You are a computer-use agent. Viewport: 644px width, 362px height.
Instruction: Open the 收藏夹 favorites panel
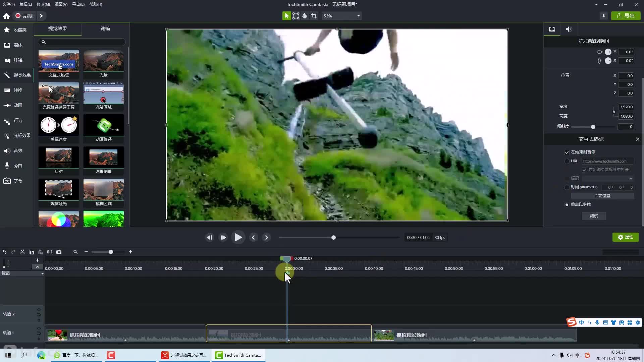coord(16,30)
